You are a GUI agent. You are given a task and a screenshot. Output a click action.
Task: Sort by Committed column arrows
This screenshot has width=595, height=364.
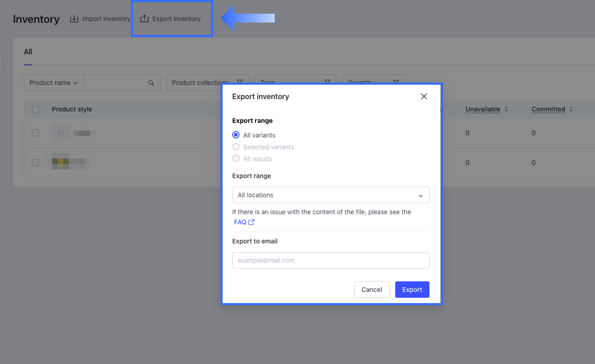(x=571, y=109)
